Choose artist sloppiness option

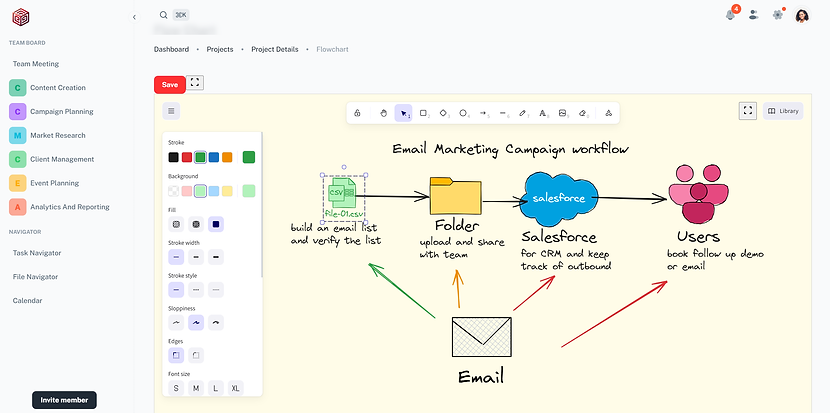pos(196,322)
